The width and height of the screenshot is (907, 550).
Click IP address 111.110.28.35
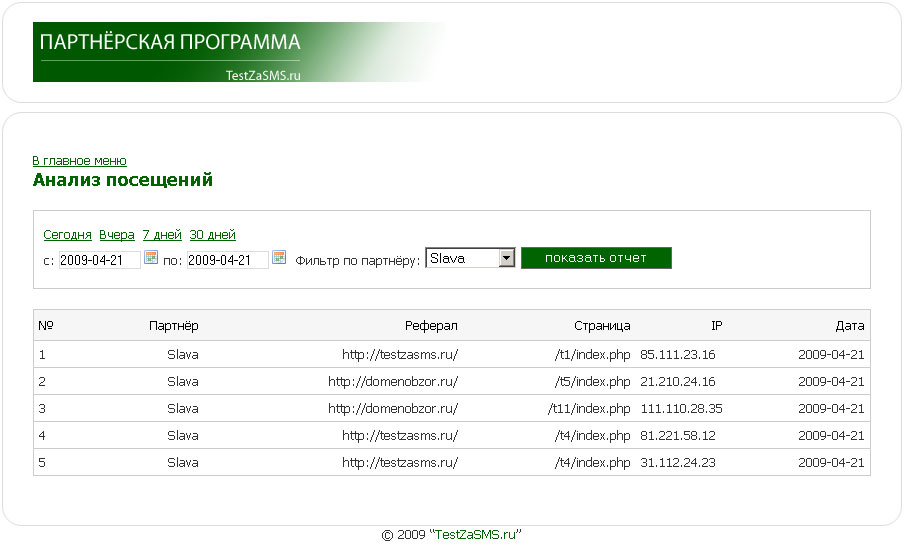pyautogui.click(x=681, y=408)
